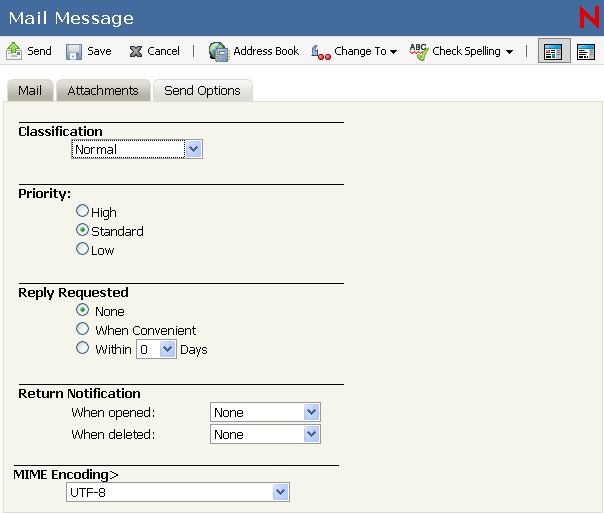Click the Save floppy disk icon
Screen dimensions: 604x514
pyautogui.click(x=74, y=52)
